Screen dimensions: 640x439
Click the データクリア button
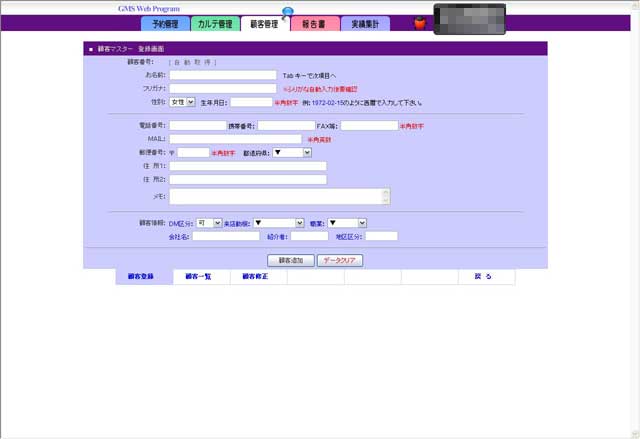[x=340, y=260]
